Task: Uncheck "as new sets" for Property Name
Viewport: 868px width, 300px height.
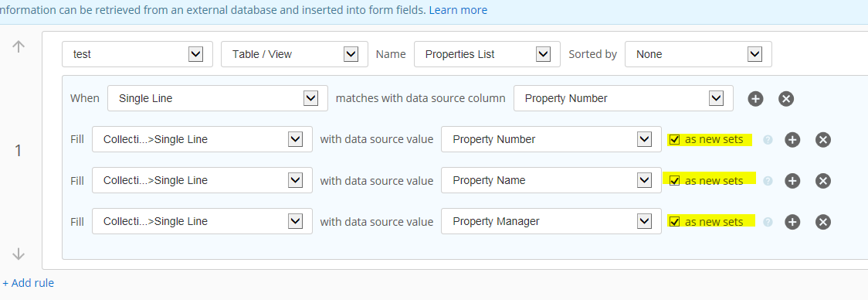Action: click(674, 181)
